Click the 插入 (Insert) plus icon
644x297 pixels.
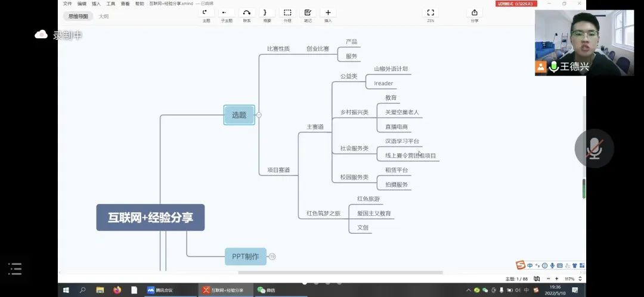tap(328, 13)
